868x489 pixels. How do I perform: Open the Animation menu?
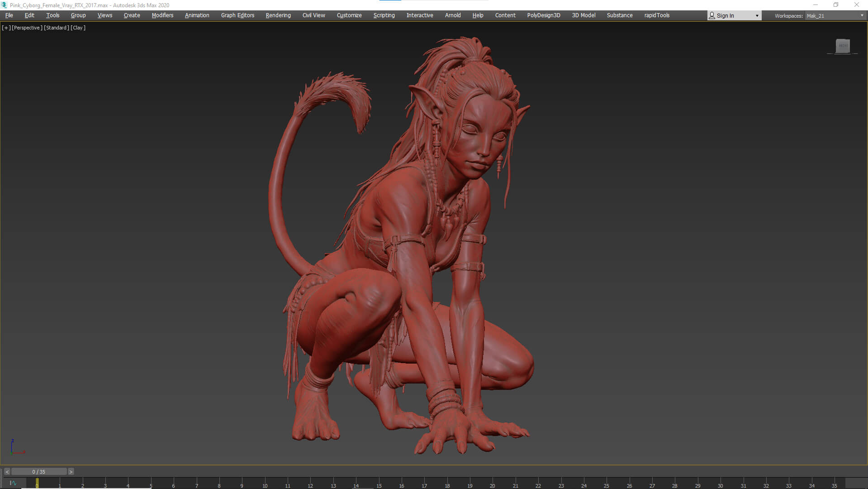197,15
